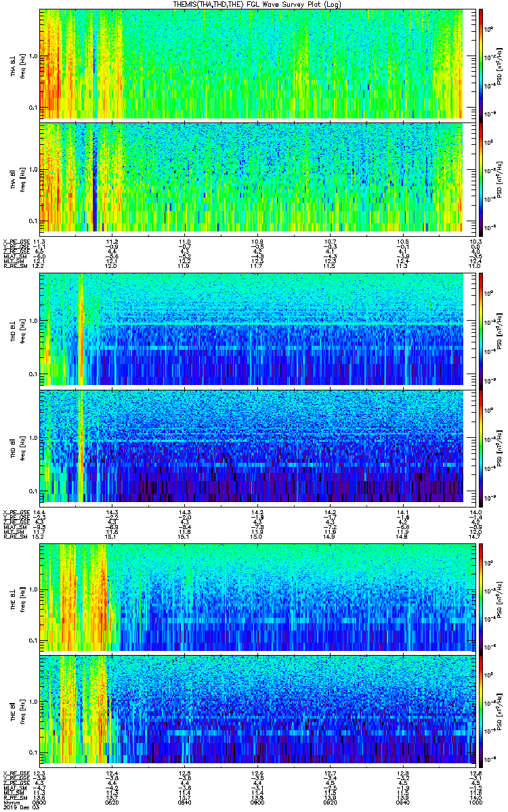508x812 pixels.
Task: Click MLAT_SM label under the THE panels
Action: [x=16, y=788]
